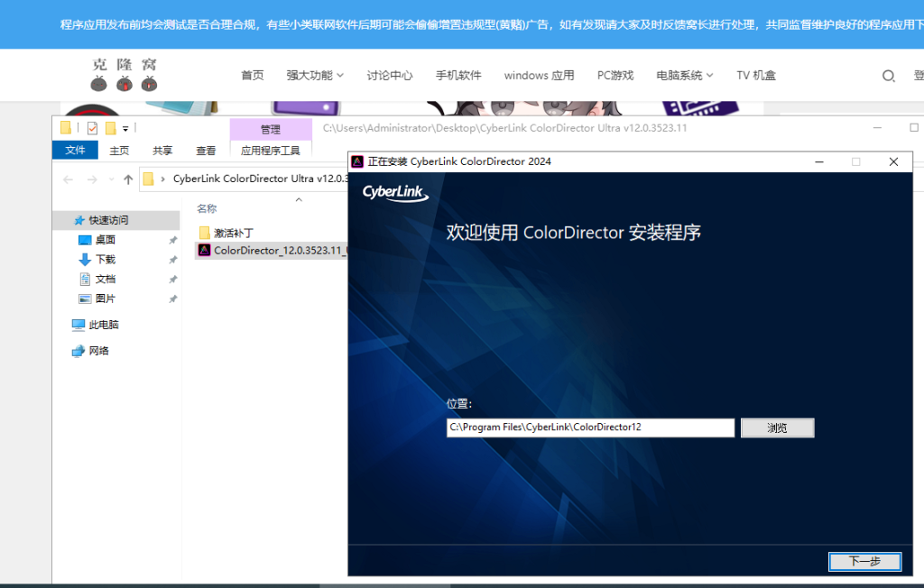Screen dimensions: 924x588
Task: Click the Explorer address bar path text
Action: [261, 179]
